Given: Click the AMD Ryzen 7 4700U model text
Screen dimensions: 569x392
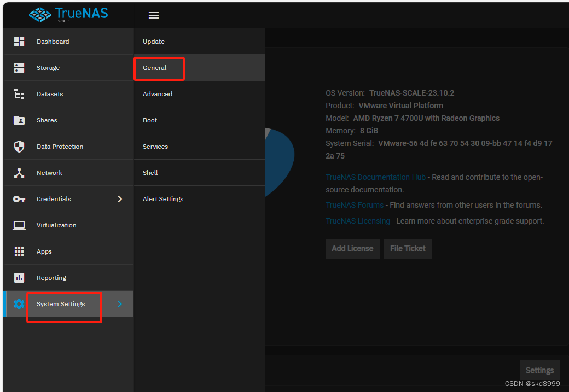Looking at the screenshot, I should [426, 118].
